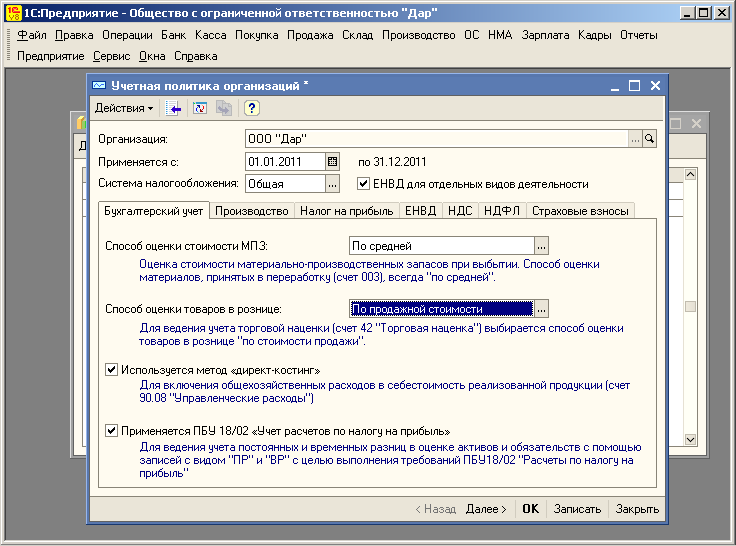Viewport: 736px width, 546px height.
Task: Open the Кадры menu
Action: point(595,35)
